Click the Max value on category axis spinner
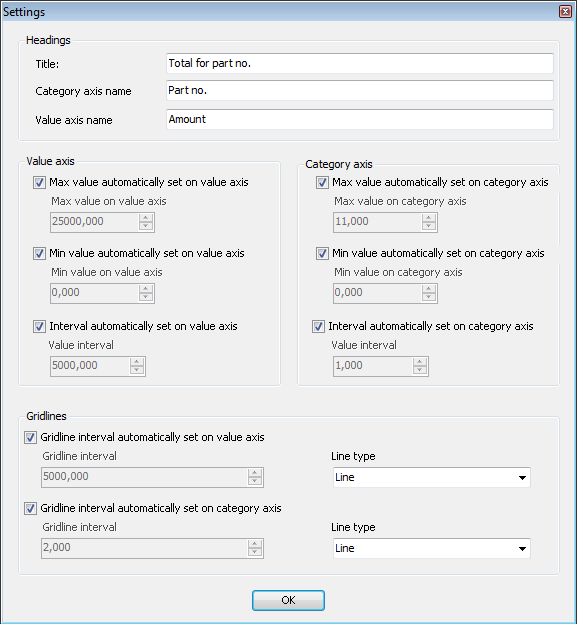The image size is (577, 624). click(385, 222)
